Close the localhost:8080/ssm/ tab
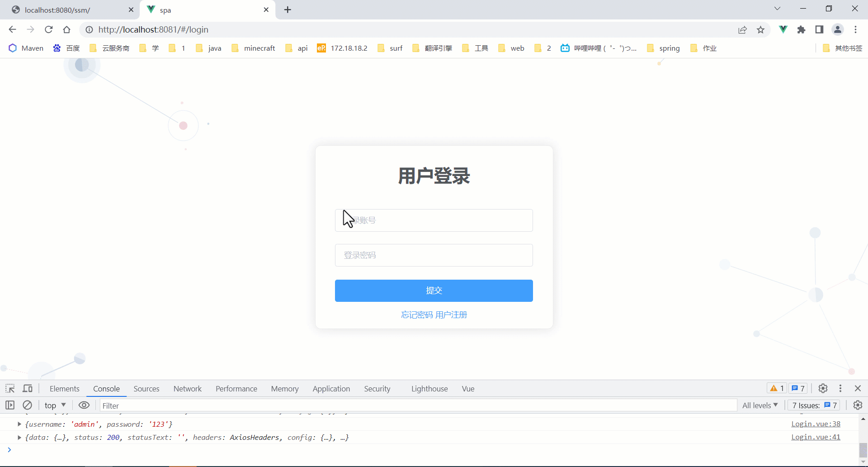 [x=131, y=10]
